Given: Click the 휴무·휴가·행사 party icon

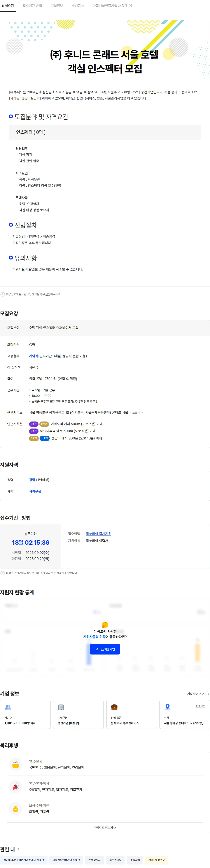Looking at the screenshot, I should pyautogui.click(x=16, y=786).
